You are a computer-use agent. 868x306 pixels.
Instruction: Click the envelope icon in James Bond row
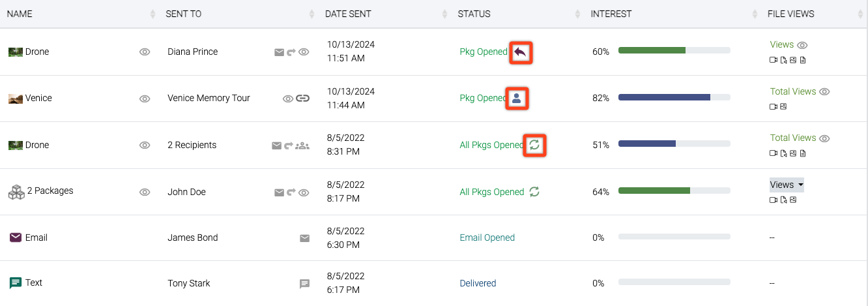pos(304,238)
